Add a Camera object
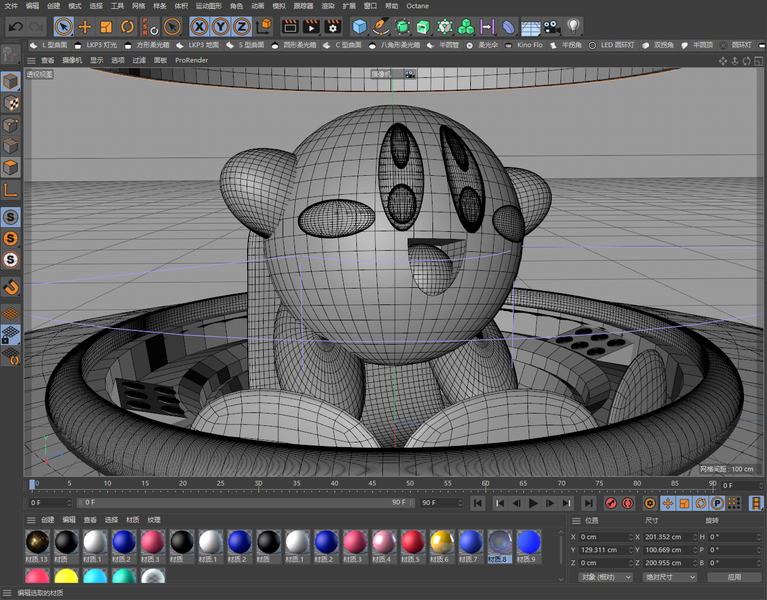 click(x=552, y=26)
